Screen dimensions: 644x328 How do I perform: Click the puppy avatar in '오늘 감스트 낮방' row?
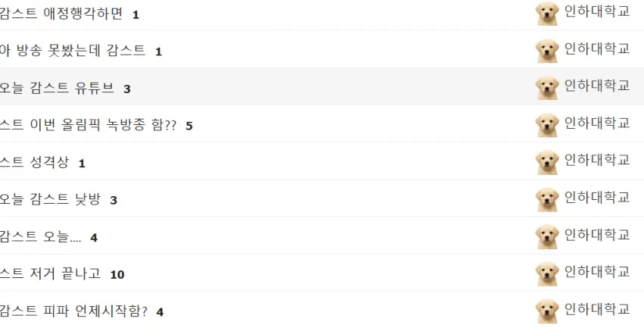click(x=547, y=199)
